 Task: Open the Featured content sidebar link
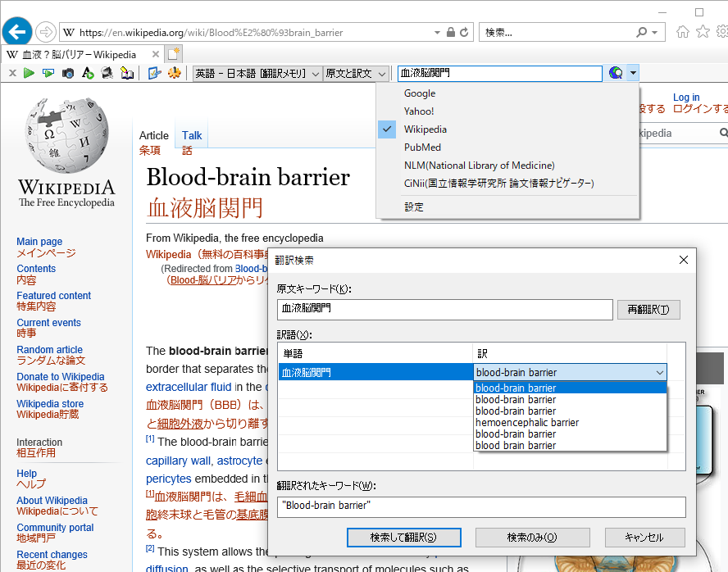pos(54,296)
